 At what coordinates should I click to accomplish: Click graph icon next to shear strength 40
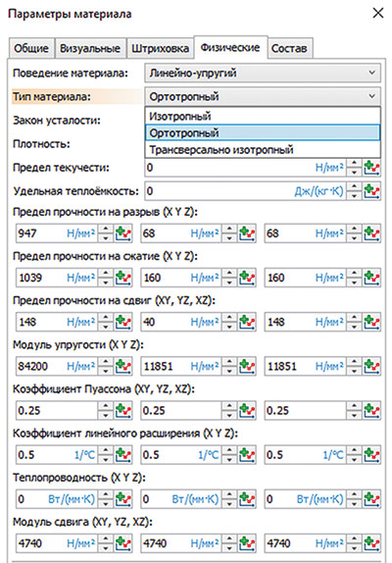pos(247,322)
